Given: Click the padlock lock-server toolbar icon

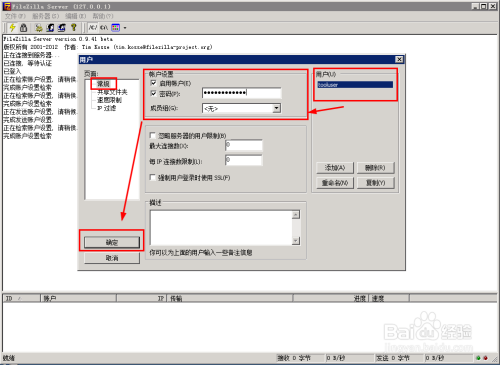Looking at the screenshot, I should click(23, 28).
